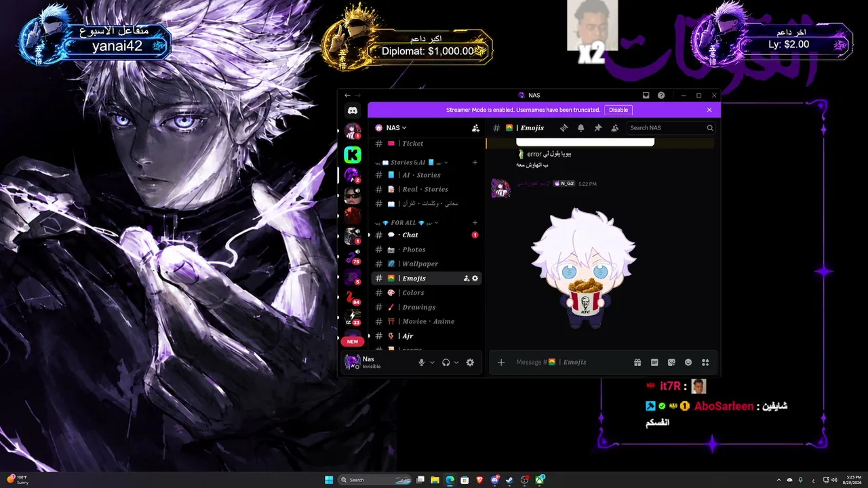Screen dimensions: 868x488
Task: Open notification settings bell icon
Action: 580,127
